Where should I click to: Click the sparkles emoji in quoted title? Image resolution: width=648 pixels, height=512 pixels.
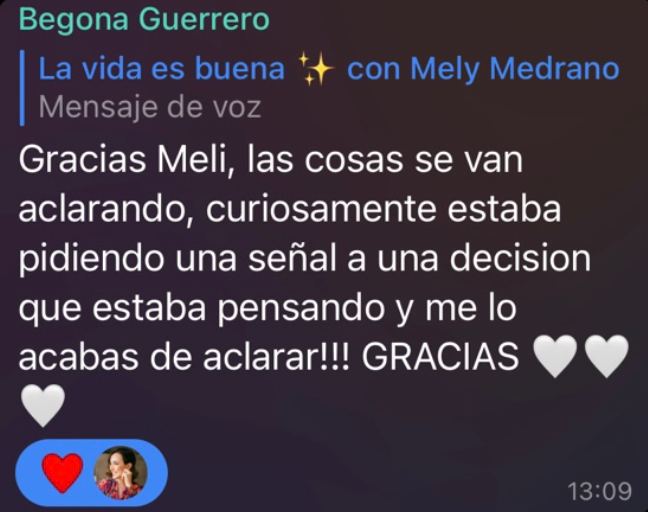pos(316,69)
